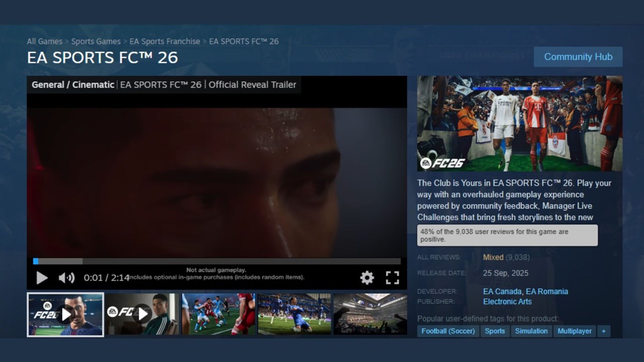644x362 pixels.
Task: Play the reveal trailer video
Action: click(42, 278)
